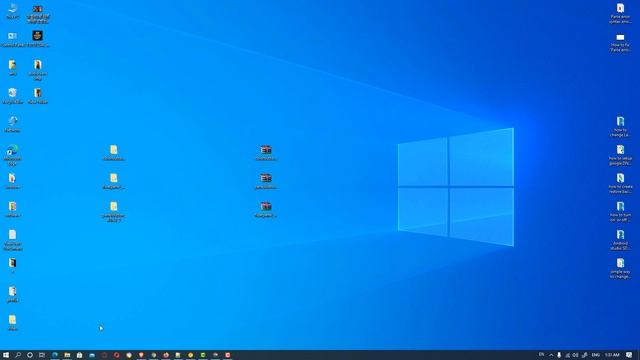
Task: Select the 'Android studio SD...' file
Action: click(620, 240)
